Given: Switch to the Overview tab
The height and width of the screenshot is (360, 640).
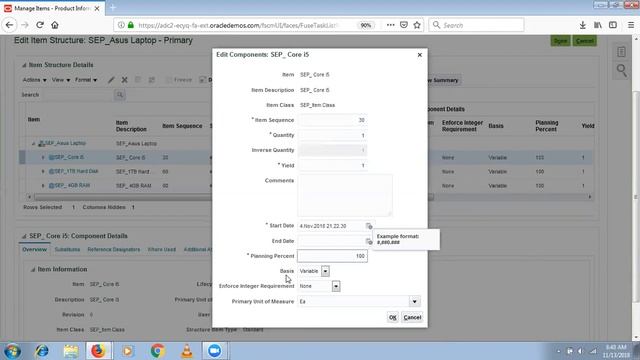Looking at the screenshot, I should click(35, 249).
